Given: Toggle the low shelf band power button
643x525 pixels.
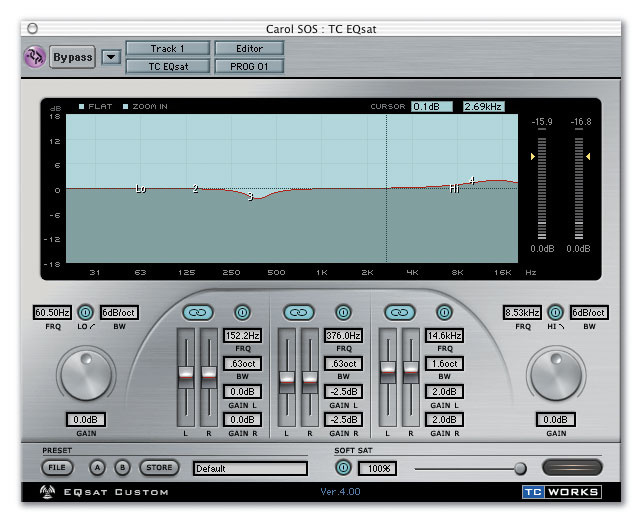Looking at the screenshot, I should [85, 313].
